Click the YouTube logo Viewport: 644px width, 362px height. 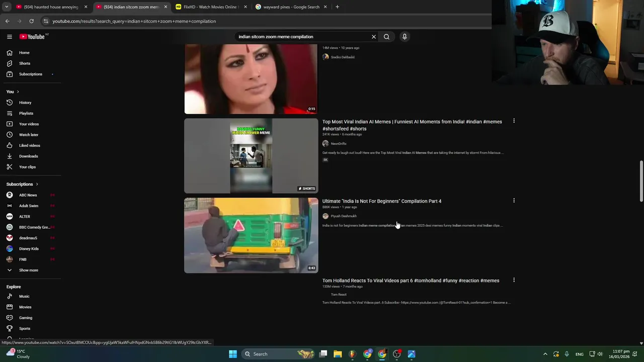click(x=33, y=37)
